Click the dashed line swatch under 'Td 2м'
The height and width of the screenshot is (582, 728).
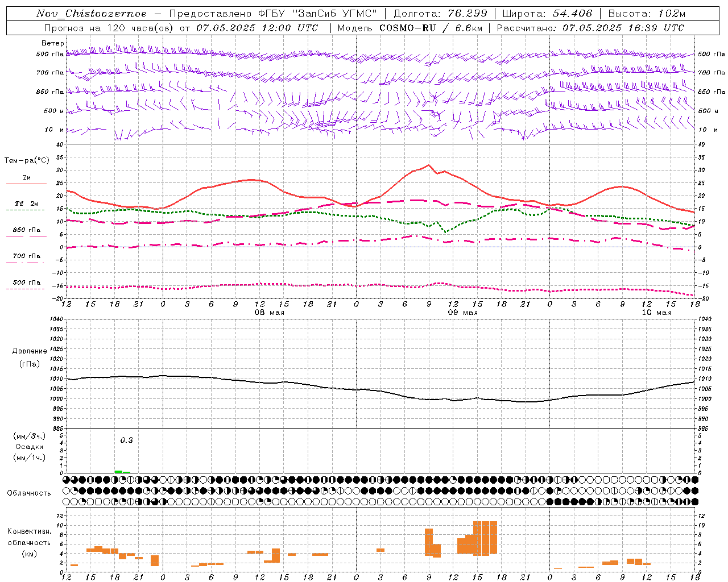pyautogui.click(x=26, y=210)
